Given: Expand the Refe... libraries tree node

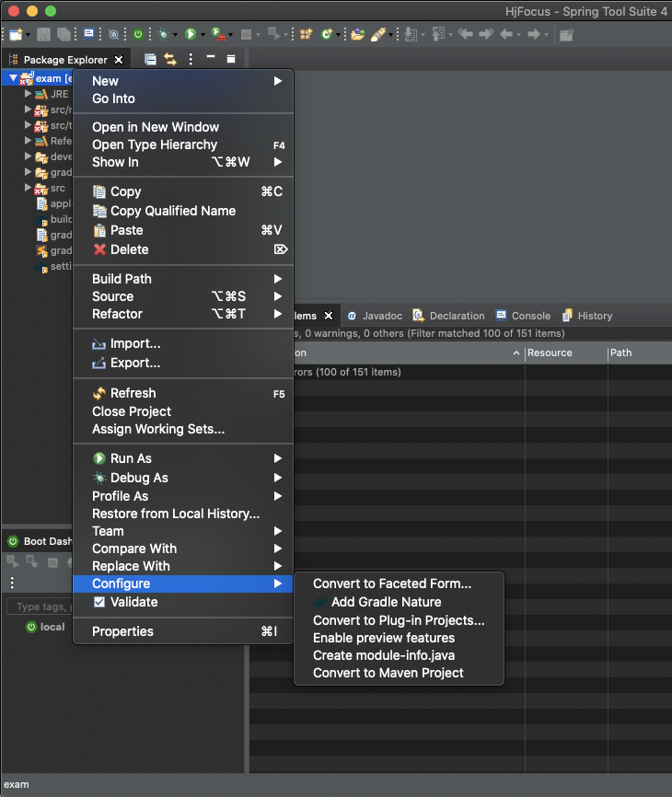Looking at the screenshot, I should coord(28,141).
